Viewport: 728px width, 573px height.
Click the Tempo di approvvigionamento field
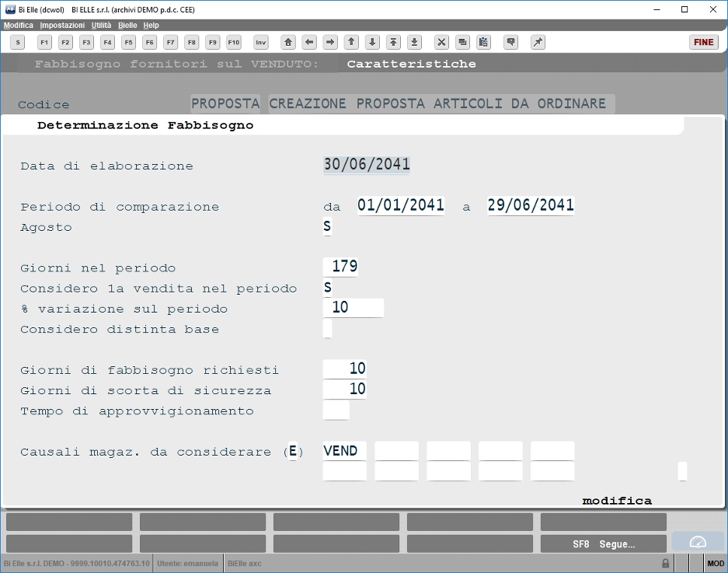[x=336, y=411]
